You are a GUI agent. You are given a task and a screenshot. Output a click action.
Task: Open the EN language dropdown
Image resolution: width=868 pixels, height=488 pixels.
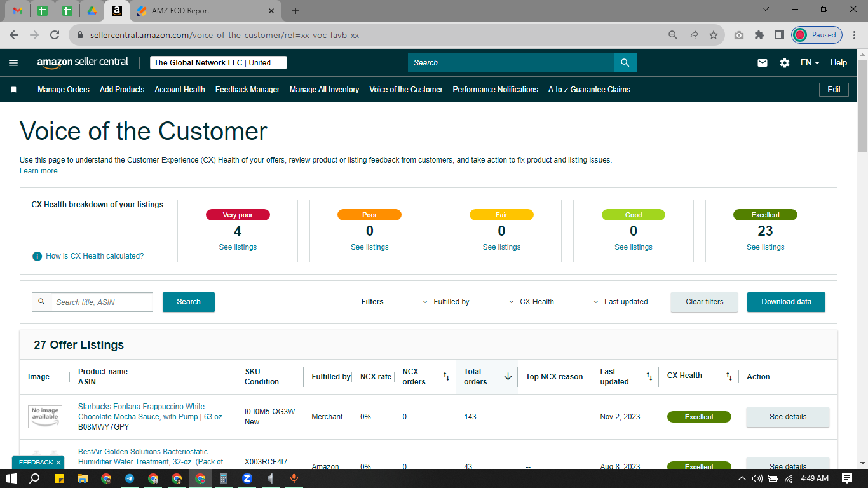[x=810, y=62]
